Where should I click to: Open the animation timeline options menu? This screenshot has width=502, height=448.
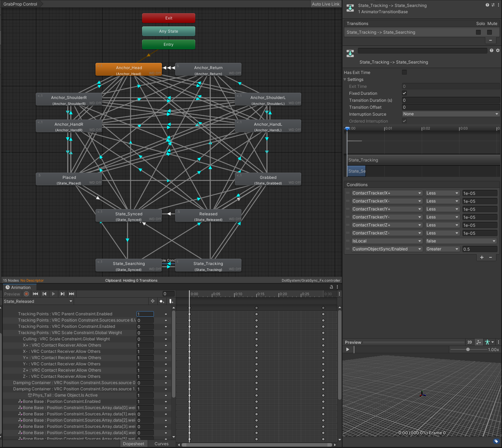pos(339,294)
